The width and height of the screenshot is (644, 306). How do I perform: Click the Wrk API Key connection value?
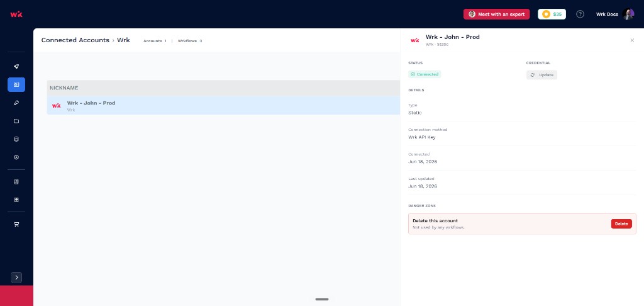422,137
